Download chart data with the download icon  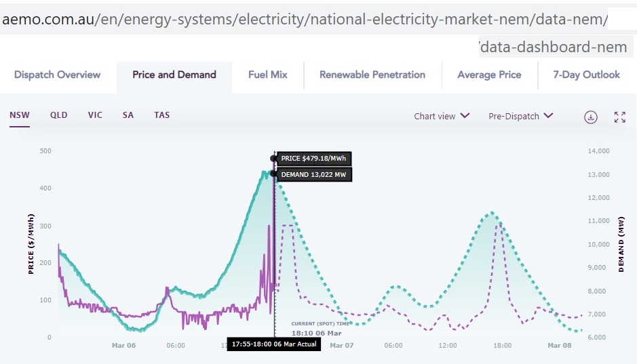[590, 117]
